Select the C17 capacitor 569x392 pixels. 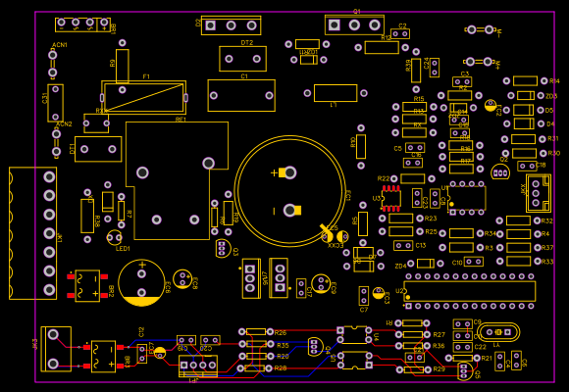pyautogui.click(x=301, y=288)
